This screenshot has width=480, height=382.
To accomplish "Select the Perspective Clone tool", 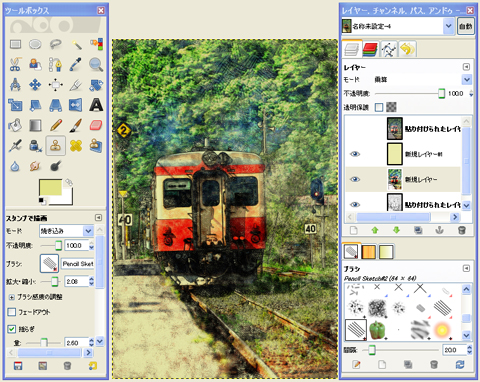I will click(96, 146).
